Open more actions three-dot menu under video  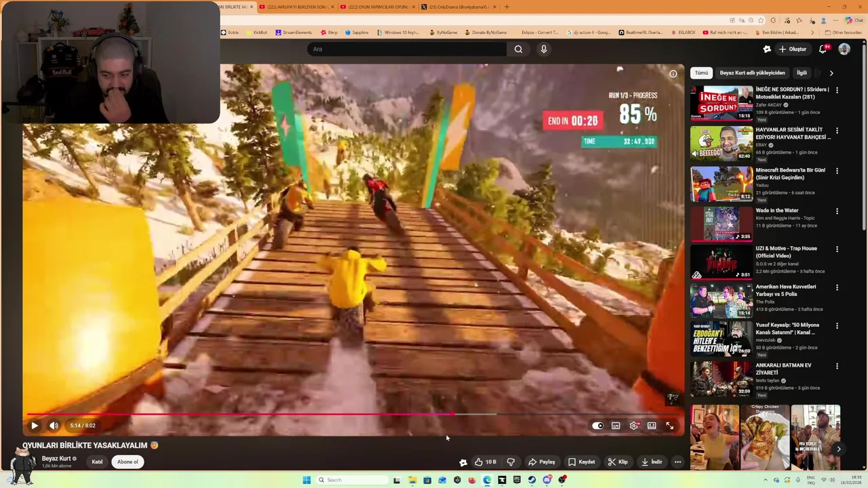[677, 462]
